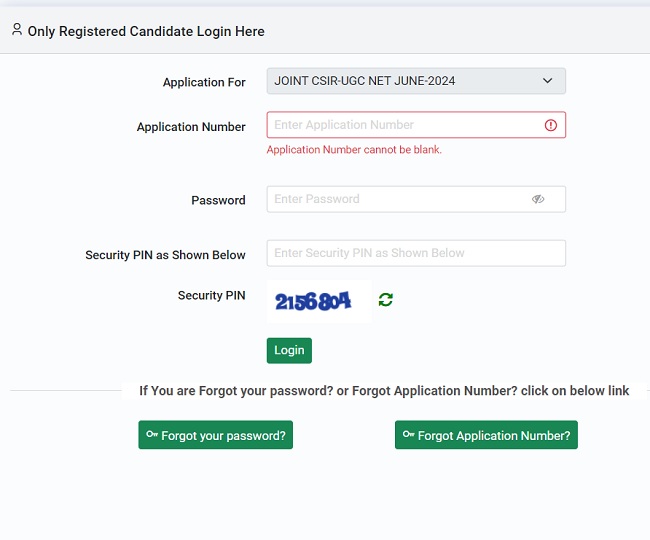The height and width of the screenshot is (540, 650).
Task: Click the Only Registered Candidate Login Here heading
Action: pos(146,31)
